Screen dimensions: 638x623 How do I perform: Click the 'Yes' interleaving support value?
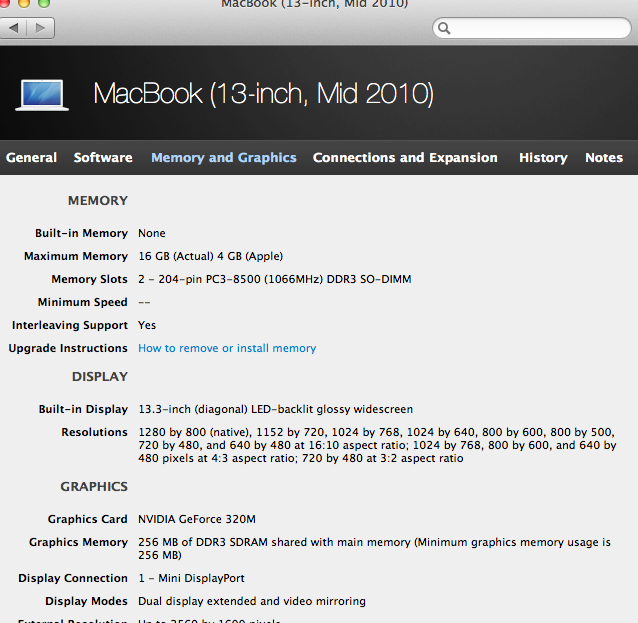click(x=147, y=325)
